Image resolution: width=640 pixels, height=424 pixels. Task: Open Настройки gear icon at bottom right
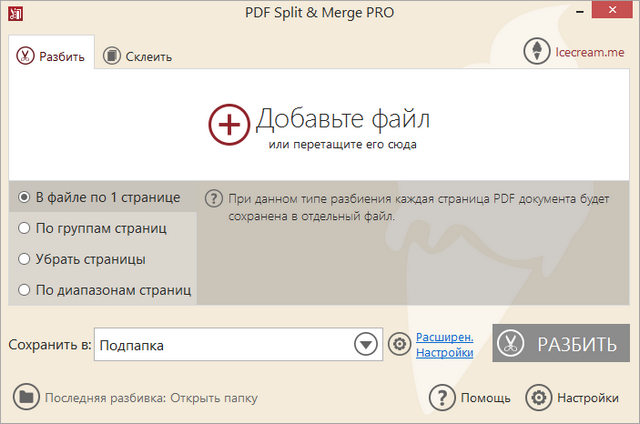click(x=539, y=397)
